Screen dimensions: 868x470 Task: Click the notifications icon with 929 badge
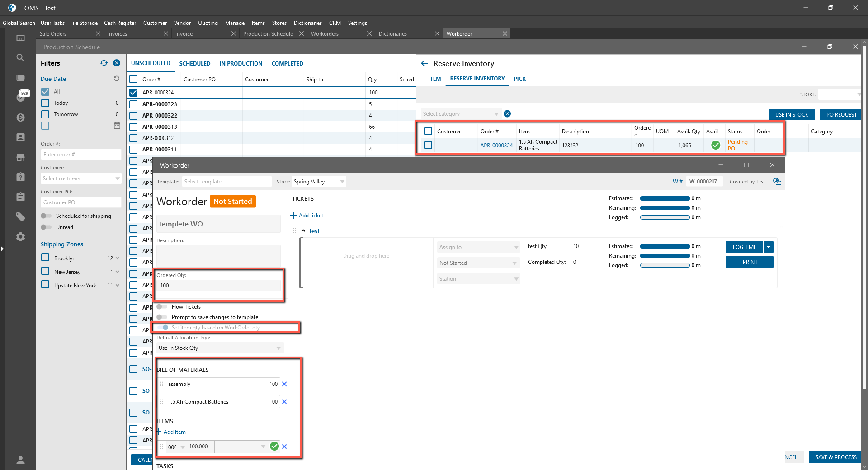click(21, 96)
